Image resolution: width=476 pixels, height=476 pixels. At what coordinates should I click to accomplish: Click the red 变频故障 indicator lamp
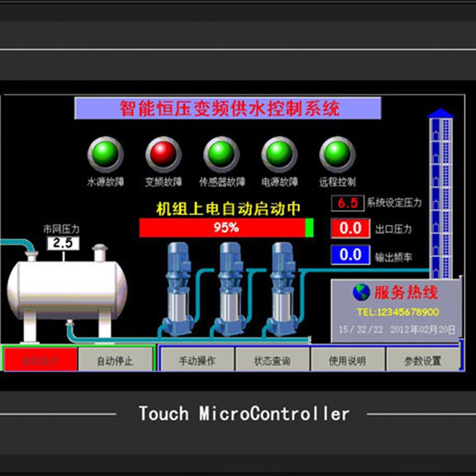pyautogui.click(x=163, y=154)
